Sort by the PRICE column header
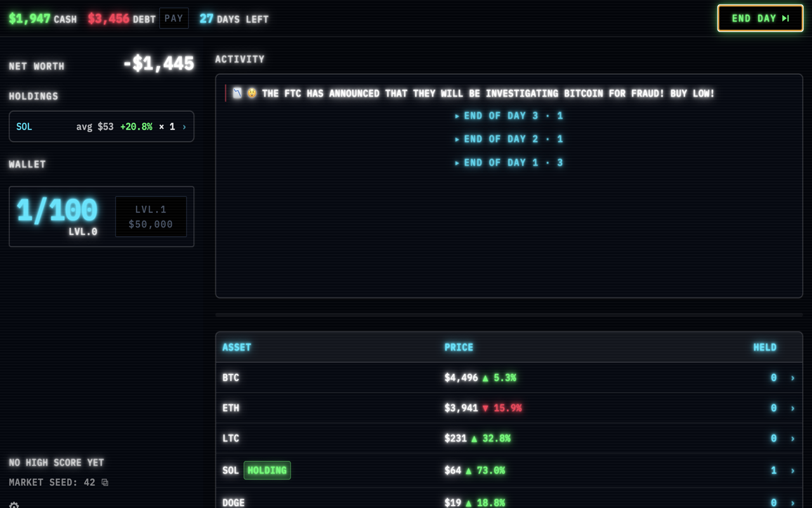The image size is (812, 508). [459, 347]
